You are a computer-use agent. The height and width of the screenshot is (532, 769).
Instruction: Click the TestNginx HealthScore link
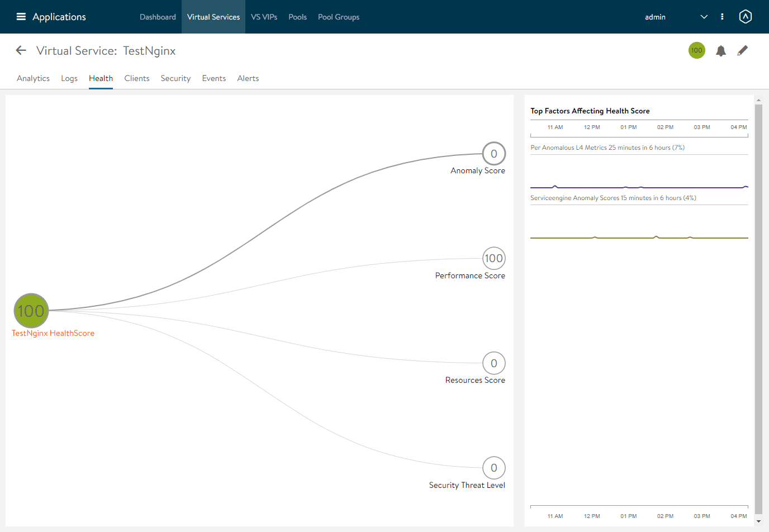pos(53,333)
